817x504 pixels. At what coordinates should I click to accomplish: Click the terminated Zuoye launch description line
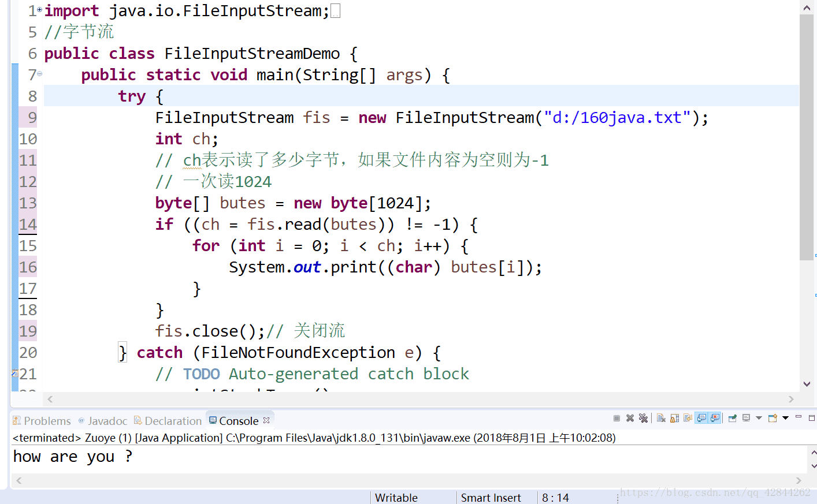click(x=314, y=438)
